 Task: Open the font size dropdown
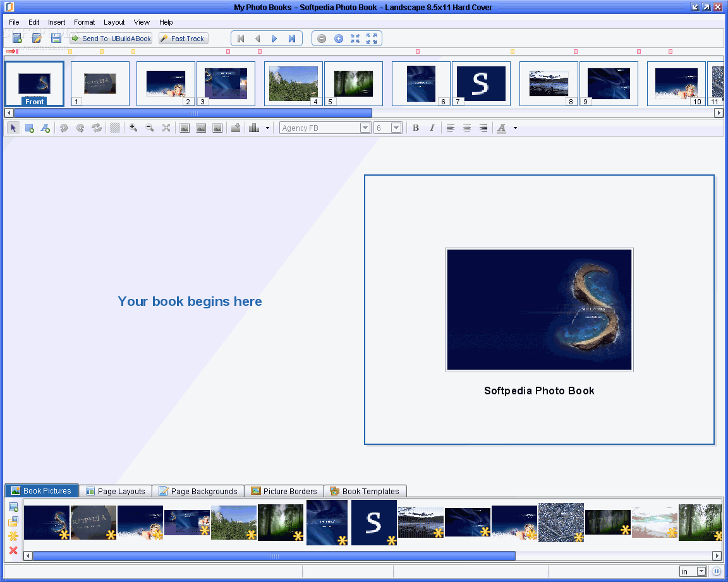(x=396, y=128)
